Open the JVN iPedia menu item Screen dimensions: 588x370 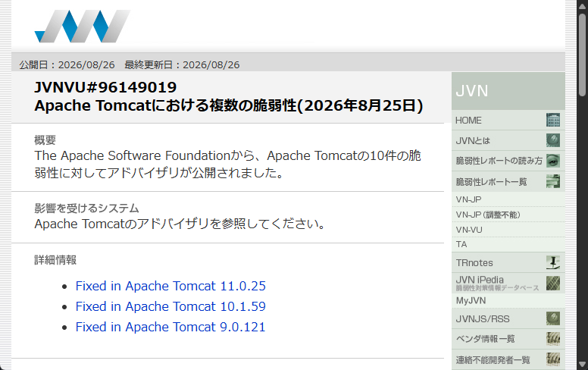[508, 284]
